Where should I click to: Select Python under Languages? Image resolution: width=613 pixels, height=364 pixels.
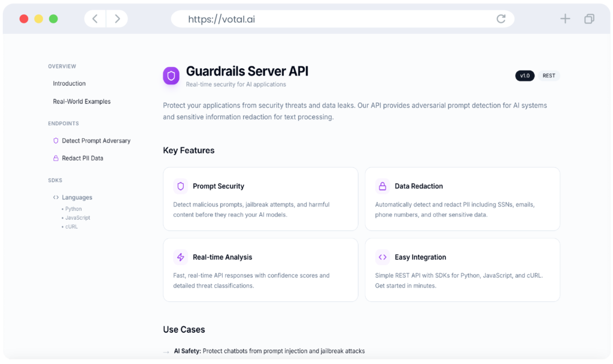click(x=72, y=208)
